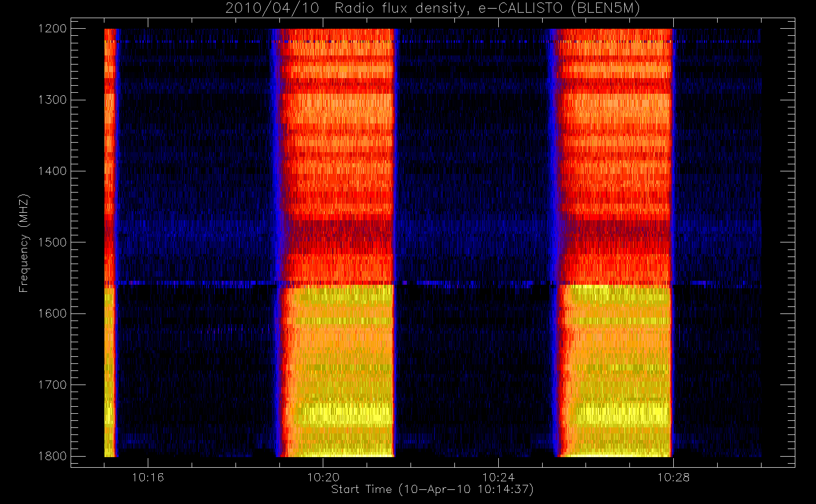Click the 1500 frequency tick label
The image size is (816, 504).
pyautogui.click(x=52, y=242)
